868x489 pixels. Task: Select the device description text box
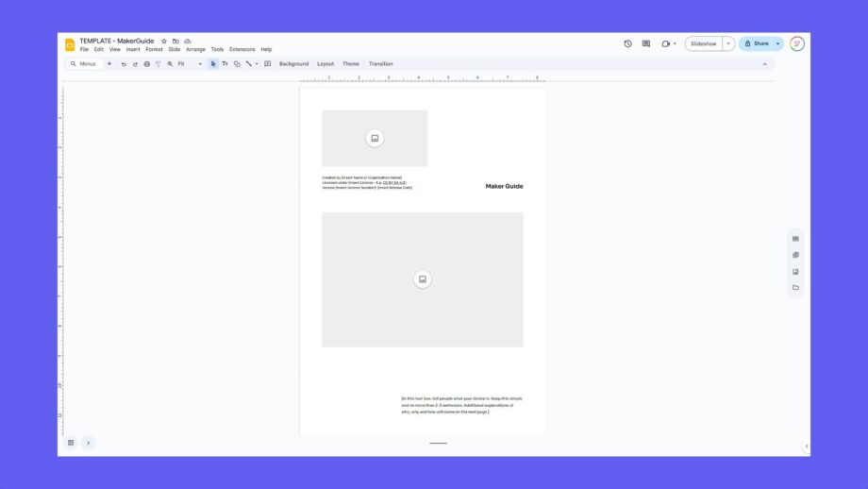(461, 405)
